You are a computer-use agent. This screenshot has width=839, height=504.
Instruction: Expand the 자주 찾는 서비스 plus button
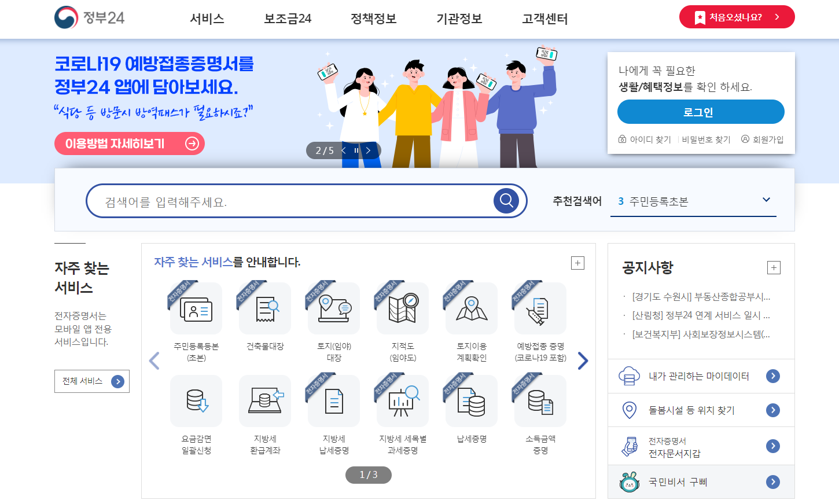click(577, 263)
